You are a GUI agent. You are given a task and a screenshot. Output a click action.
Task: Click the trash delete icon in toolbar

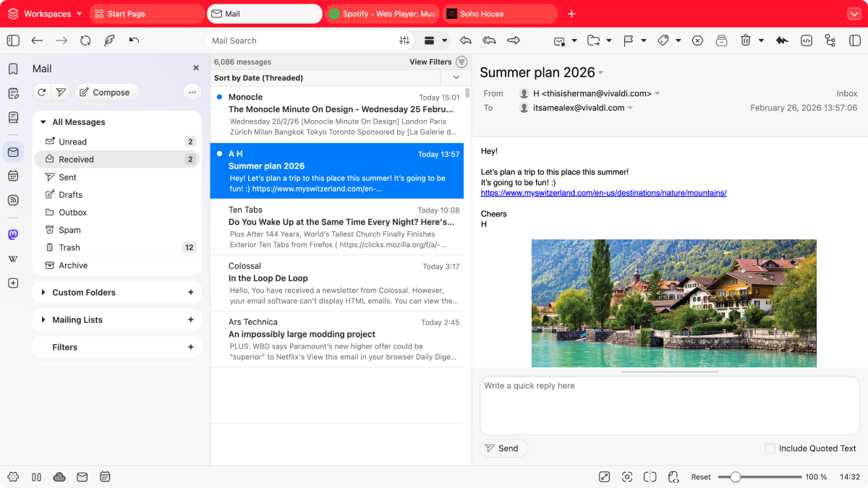point(745,40)
